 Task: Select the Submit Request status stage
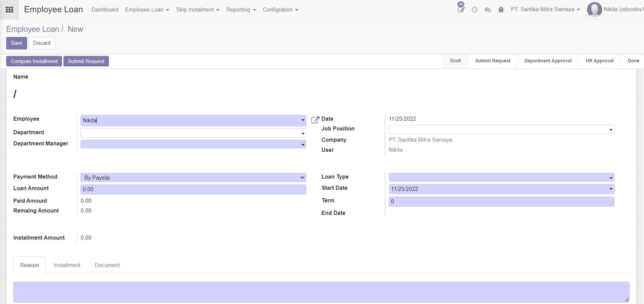493,61
